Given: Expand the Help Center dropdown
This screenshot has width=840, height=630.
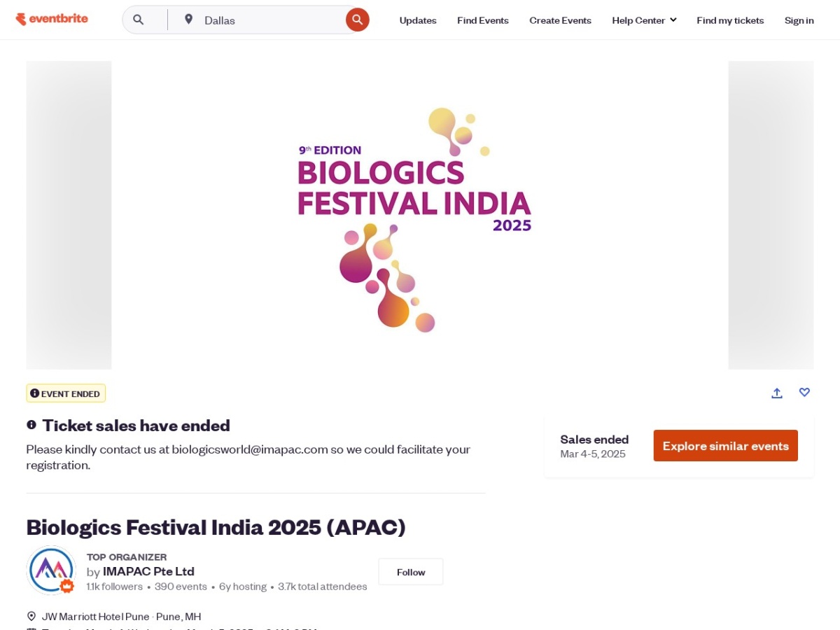Looking at the screenshot, I should pyautogui.click(x=644, y=20).
